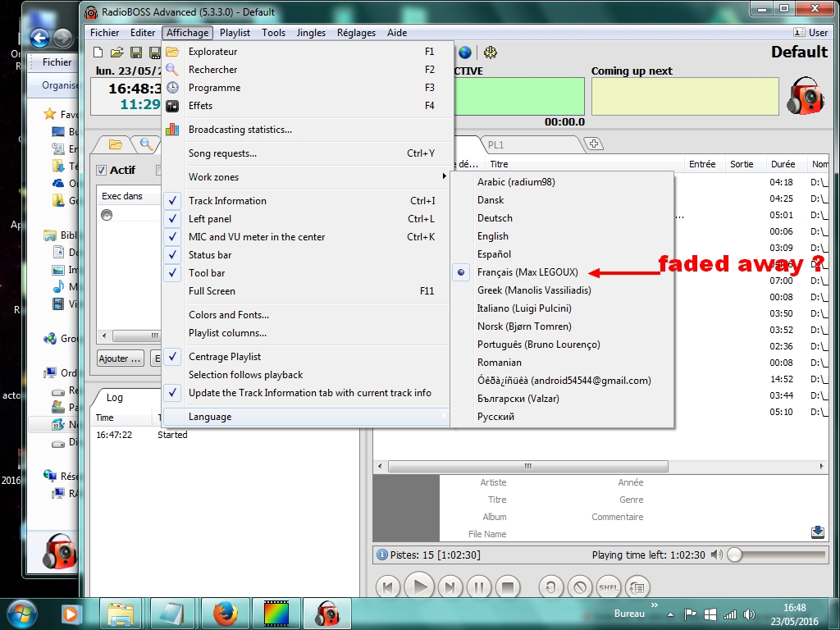
Task: Launch Firefox from the taskbar
Action: 226,614
